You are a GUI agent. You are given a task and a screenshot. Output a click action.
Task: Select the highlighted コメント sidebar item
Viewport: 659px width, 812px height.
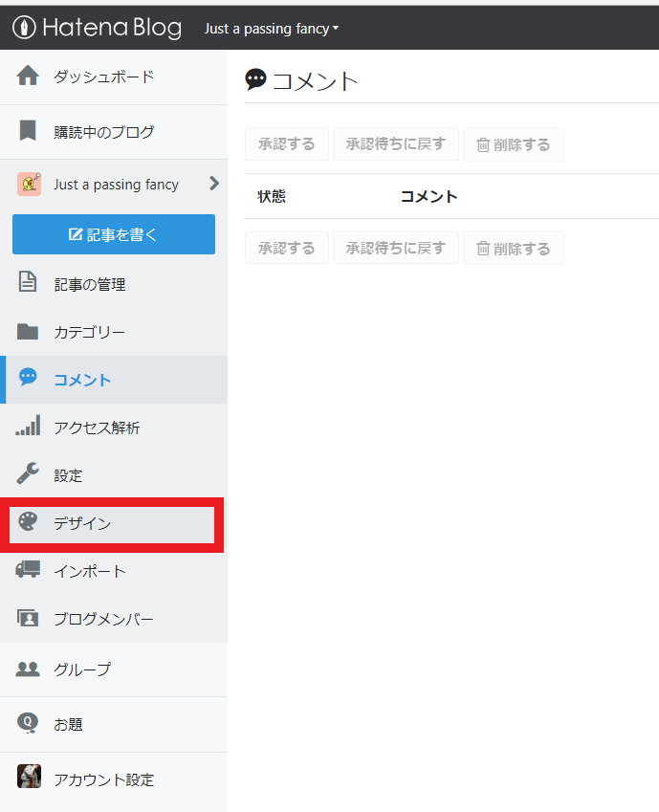(x=114, y=380)
